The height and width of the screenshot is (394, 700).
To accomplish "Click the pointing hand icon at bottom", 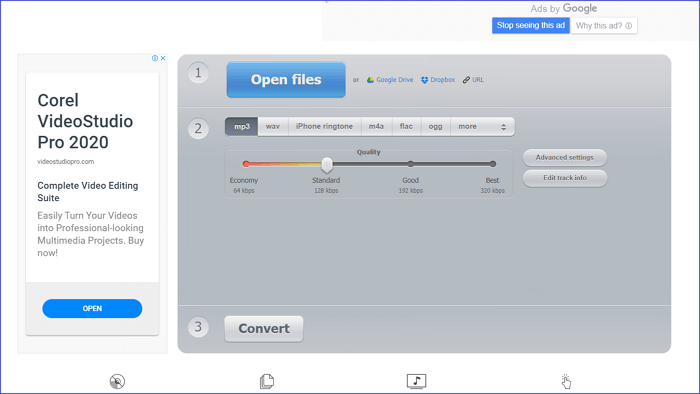I will pyautogui.click(x=566, y=382).
